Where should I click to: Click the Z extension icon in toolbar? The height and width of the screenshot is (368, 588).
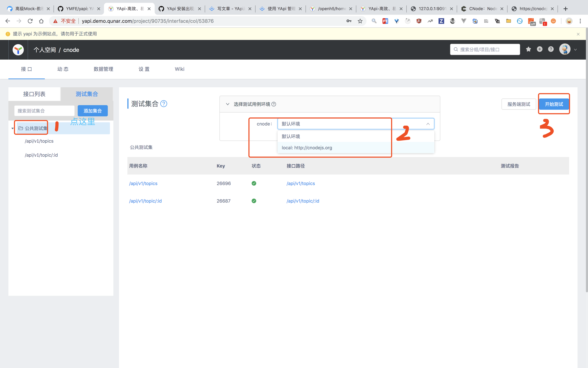point(441,21)
